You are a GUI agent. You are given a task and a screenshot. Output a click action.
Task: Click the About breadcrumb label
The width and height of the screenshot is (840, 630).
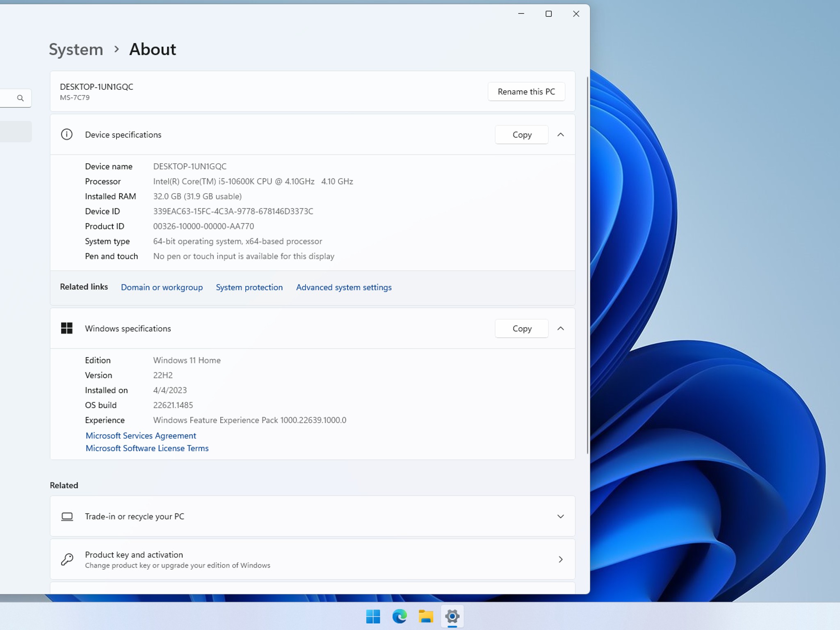[x=152, y=49]
